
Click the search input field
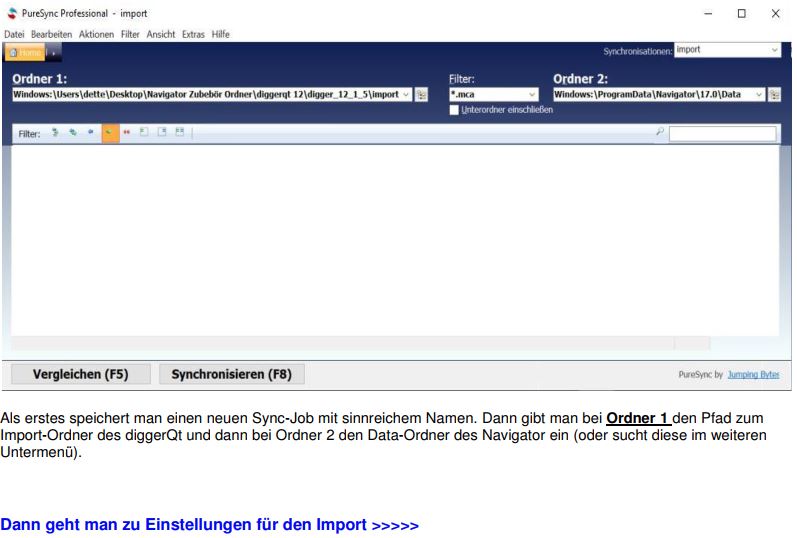(x=722, y=133)
